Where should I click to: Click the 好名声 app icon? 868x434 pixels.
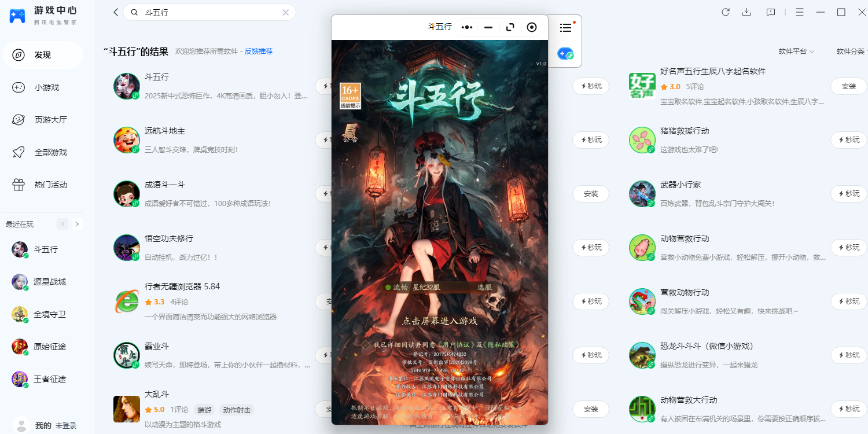pos(642,86)
